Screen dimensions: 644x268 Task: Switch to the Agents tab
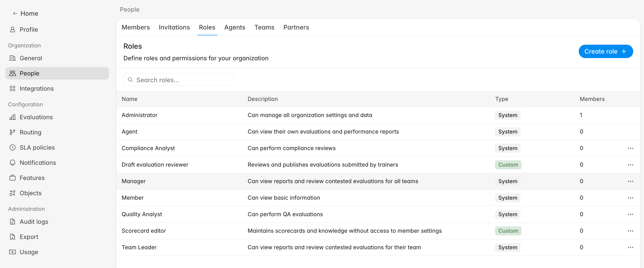(x=235, y=27)
